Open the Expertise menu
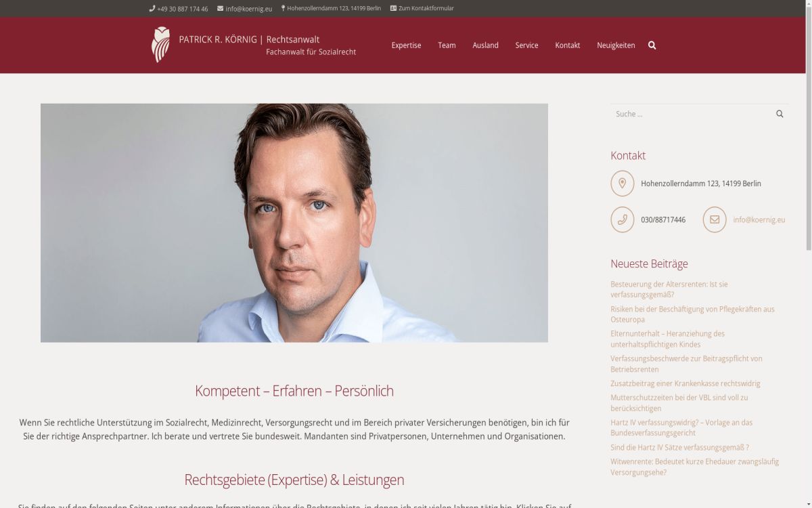 406,45
